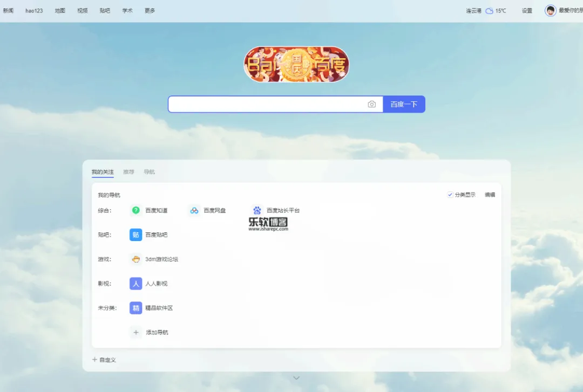Viewport: 583px width, 392px height.
Task: Click the 百度站长平台 text link
Action: point(283,210)
